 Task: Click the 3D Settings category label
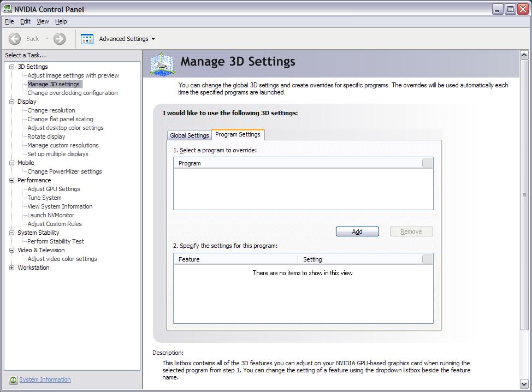point(33,67)
